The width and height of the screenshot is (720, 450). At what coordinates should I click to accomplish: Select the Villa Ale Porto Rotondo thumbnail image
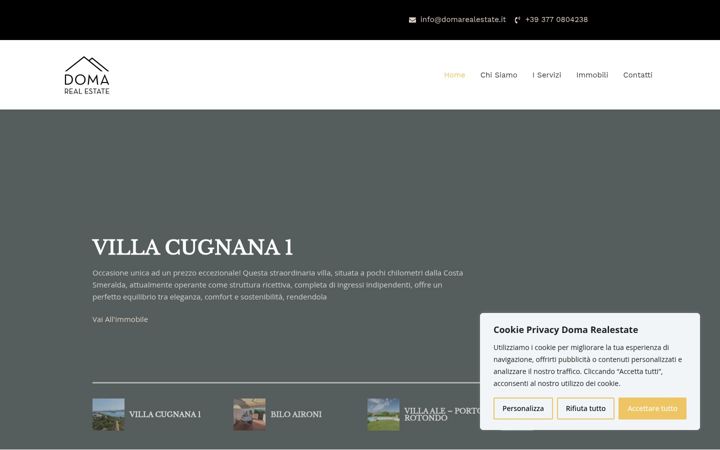click(383, 414)
